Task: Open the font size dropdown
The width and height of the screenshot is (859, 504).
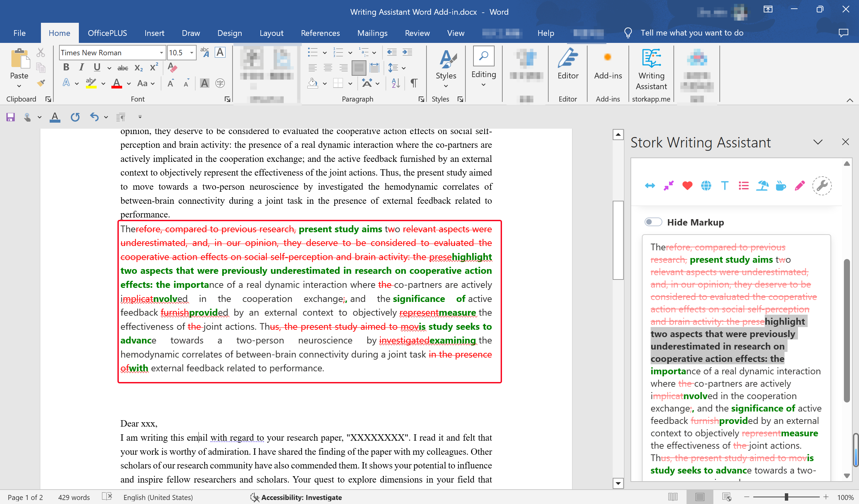Action: 192,53
